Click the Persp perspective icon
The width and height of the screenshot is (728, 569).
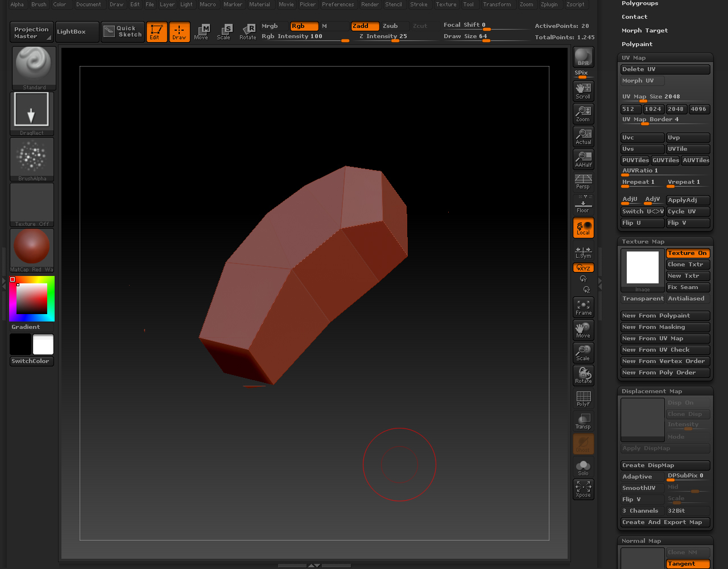(x=583, y=182)
